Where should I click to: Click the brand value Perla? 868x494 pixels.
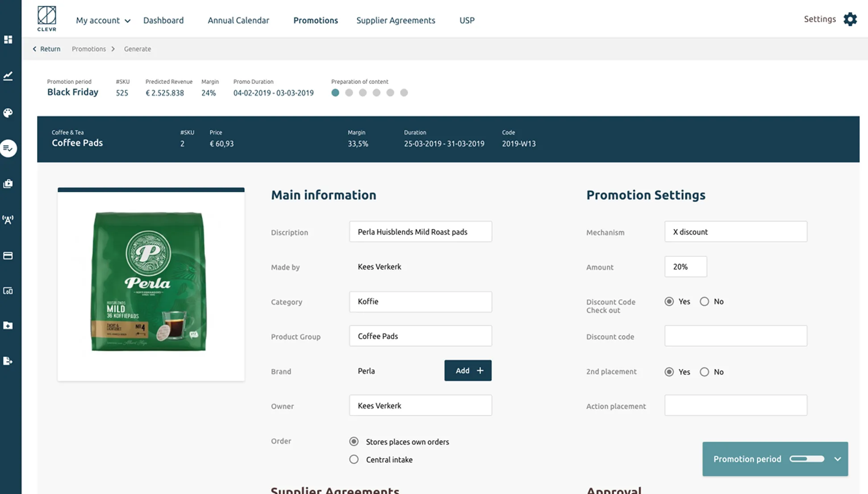pyautogui.click(x=366, y=371)
